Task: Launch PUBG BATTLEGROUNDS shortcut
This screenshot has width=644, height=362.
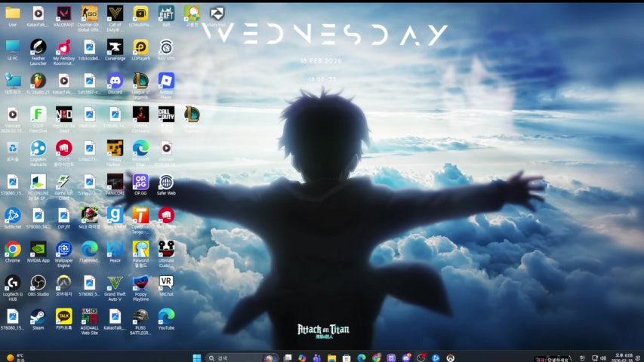Action: click(140, 321)
